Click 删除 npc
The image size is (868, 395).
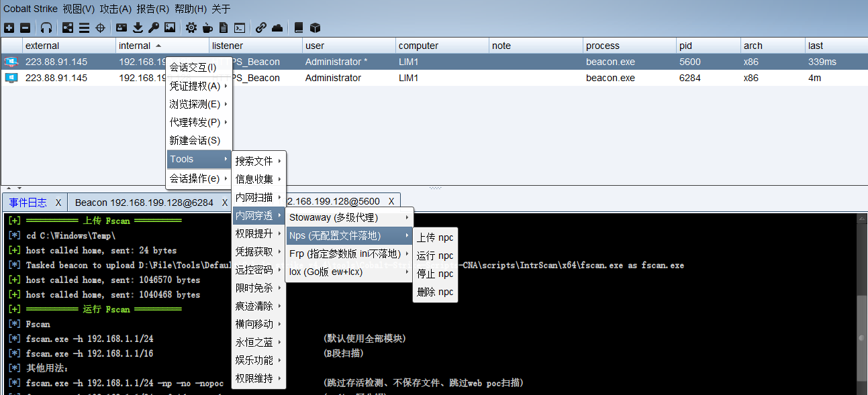pos(435,292)
